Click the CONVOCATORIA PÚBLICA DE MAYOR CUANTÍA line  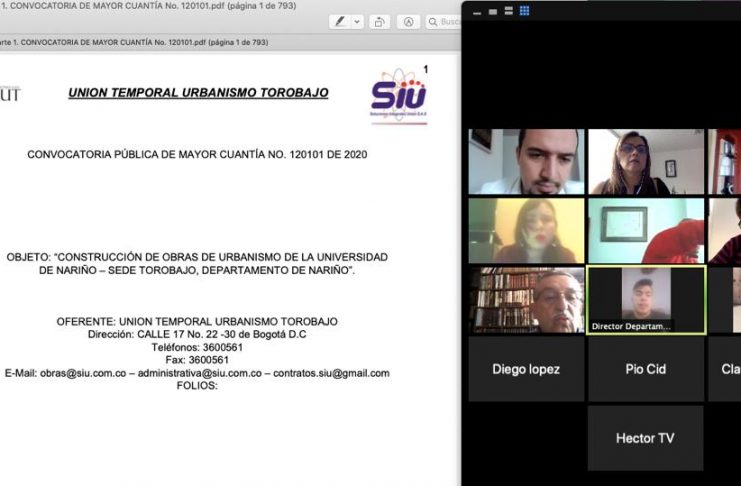pos(197,155)
